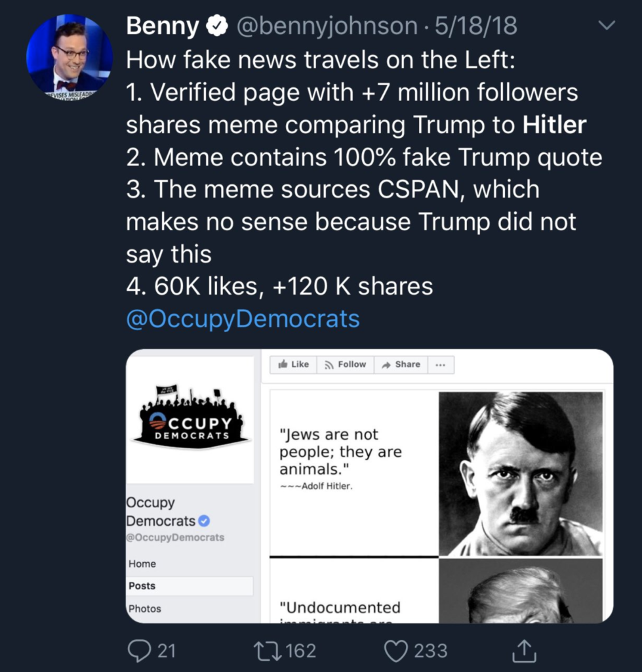
Task: Enable sharing with the Share toggle button
Action: click(400, 364)
